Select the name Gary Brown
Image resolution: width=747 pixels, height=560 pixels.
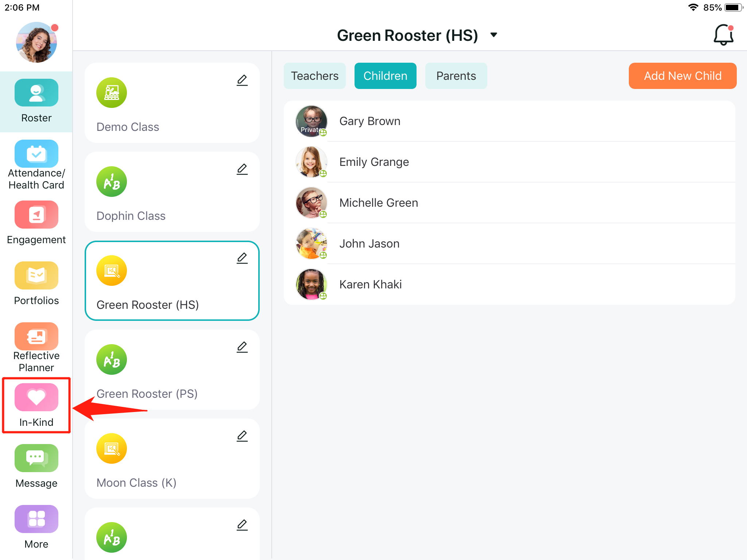coord(370,121)
